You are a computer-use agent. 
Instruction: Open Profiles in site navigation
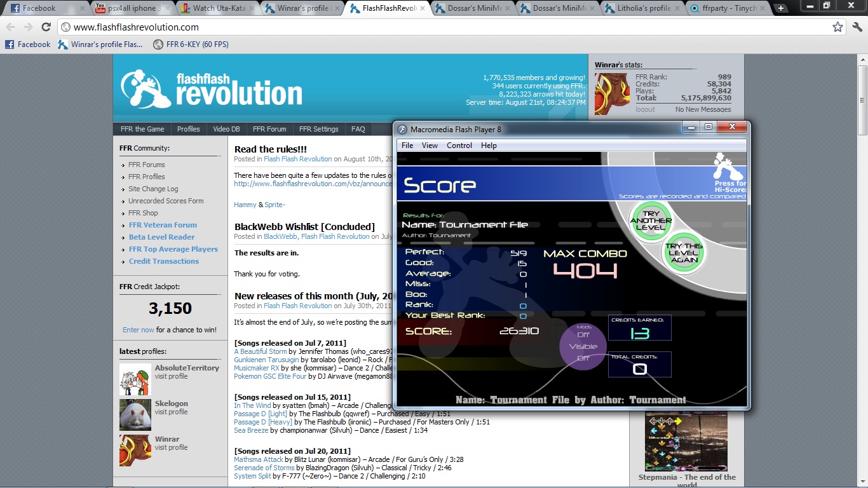pos(189,129)
